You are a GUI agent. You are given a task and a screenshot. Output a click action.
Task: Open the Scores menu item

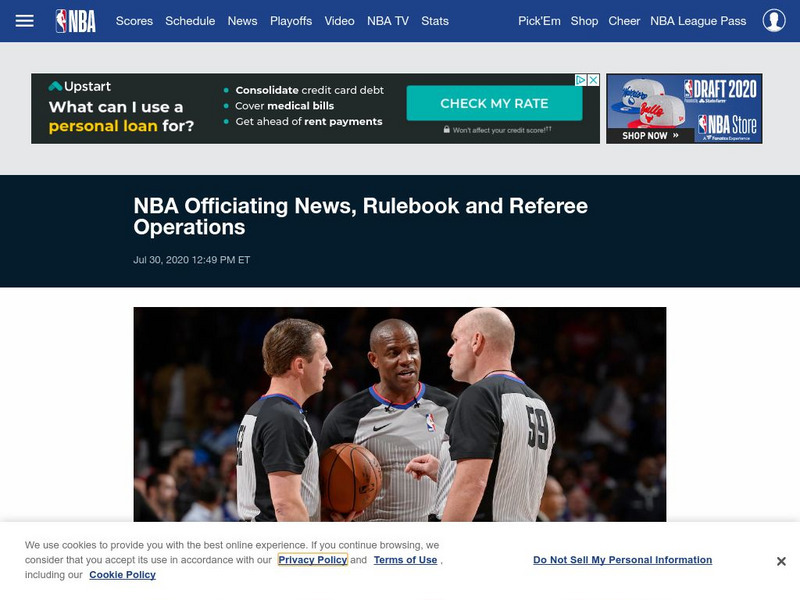tap(134, 21)
